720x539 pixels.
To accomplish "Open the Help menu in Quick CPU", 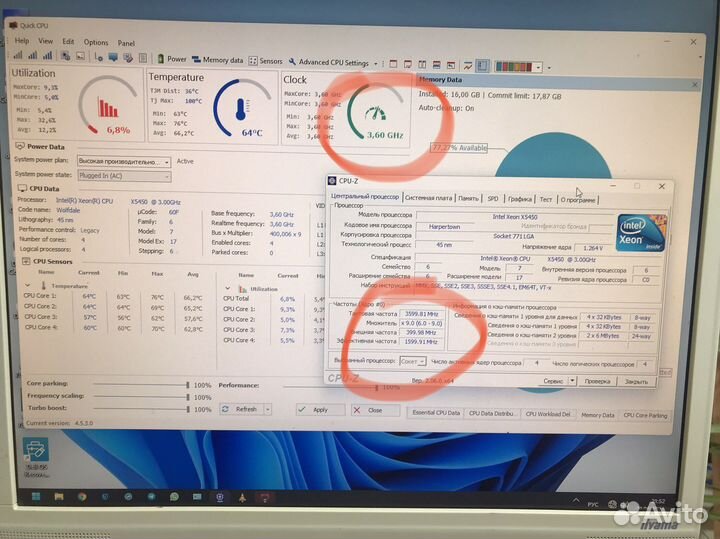I will pos(22,40).
